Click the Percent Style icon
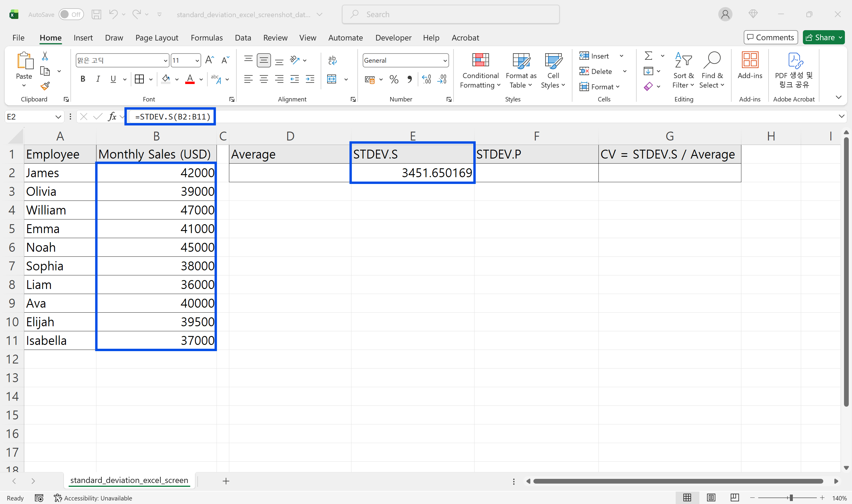Screen dimensions: 852x504 coord(393,79)
